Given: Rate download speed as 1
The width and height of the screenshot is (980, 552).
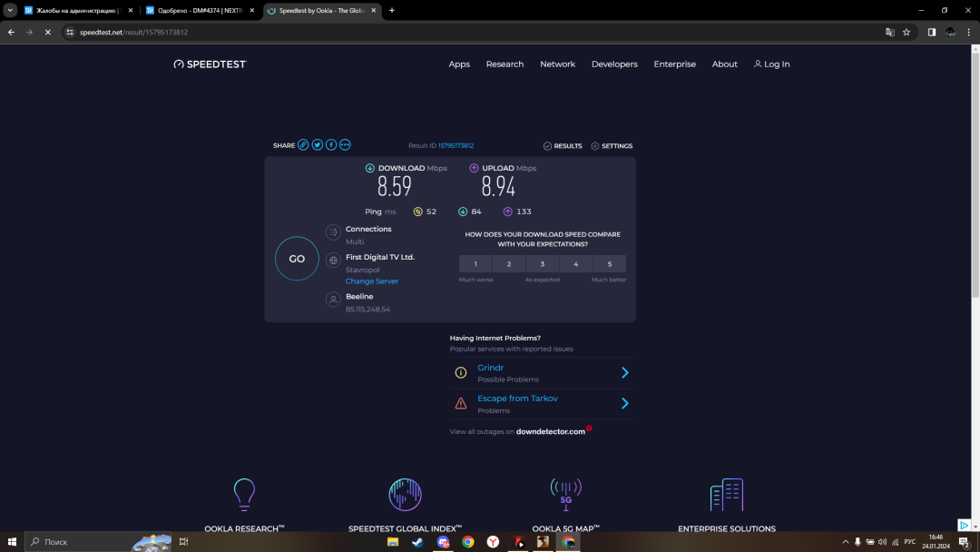Looking at the screenshot, I should [475, 264].
